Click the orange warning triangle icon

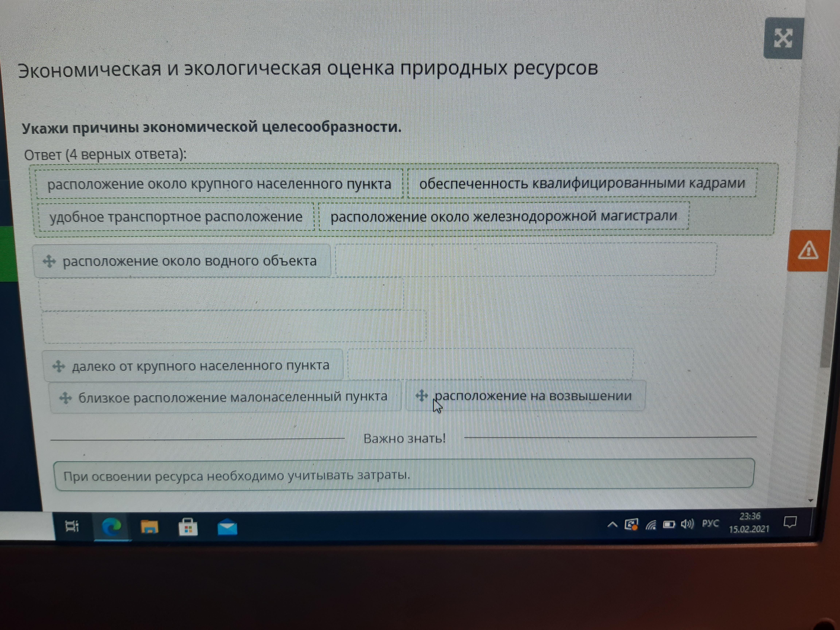click(x=808, y=251)
